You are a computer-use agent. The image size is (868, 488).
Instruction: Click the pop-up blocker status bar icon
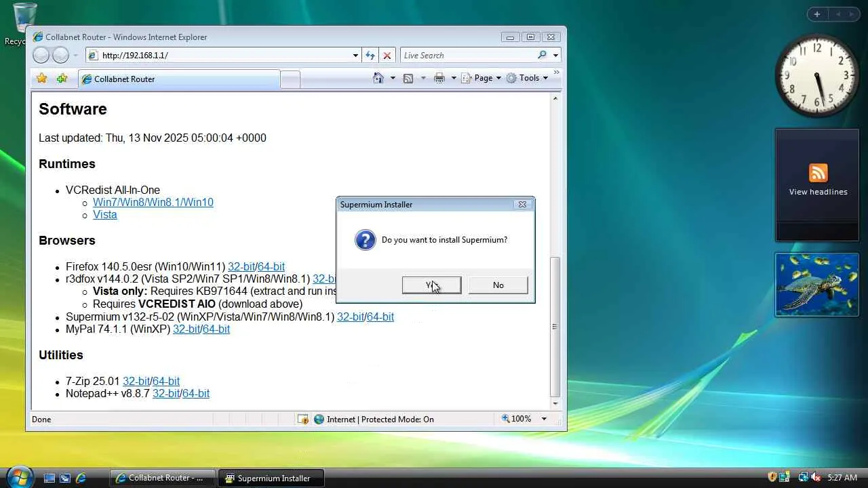pyautogui.click(x=303, y=420)
